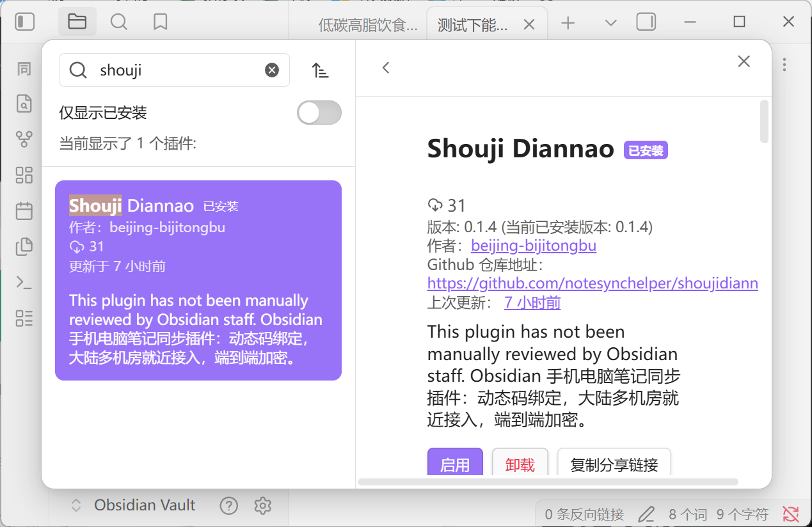Enable the show installed only switch

319,113
